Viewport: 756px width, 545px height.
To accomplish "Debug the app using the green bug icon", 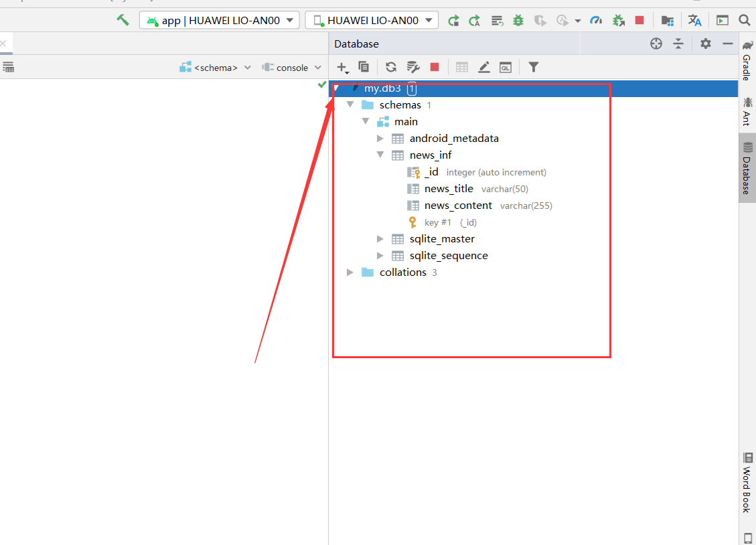I will click(x=518, y=20).
